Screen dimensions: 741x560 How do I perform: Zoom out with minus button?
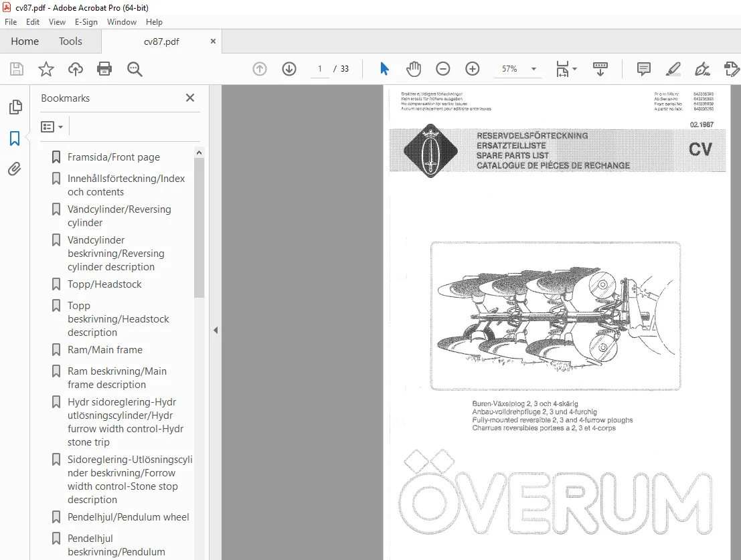443,69
